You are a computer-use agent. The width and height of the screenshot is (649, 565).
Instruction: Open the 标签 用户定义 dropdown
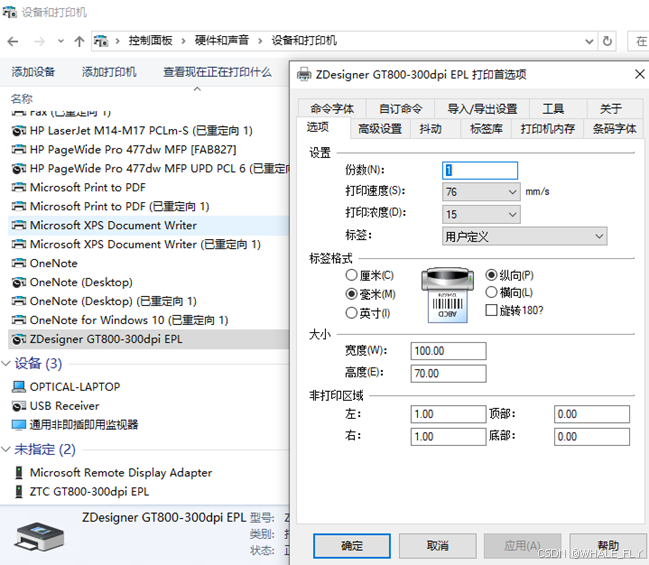[x=524, y=236]
